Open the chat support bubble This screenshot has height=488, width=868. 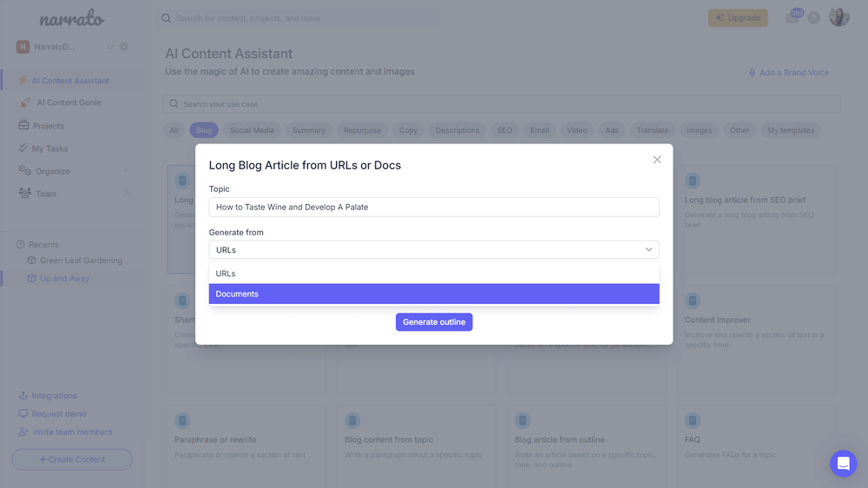tap(843, 463)
